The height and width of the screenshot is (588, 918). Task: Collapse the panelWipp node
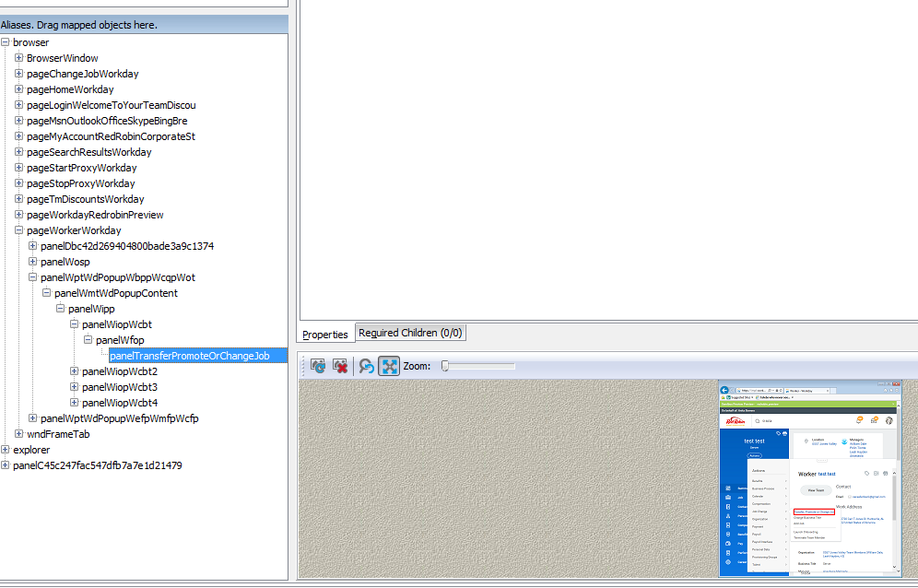60,309
